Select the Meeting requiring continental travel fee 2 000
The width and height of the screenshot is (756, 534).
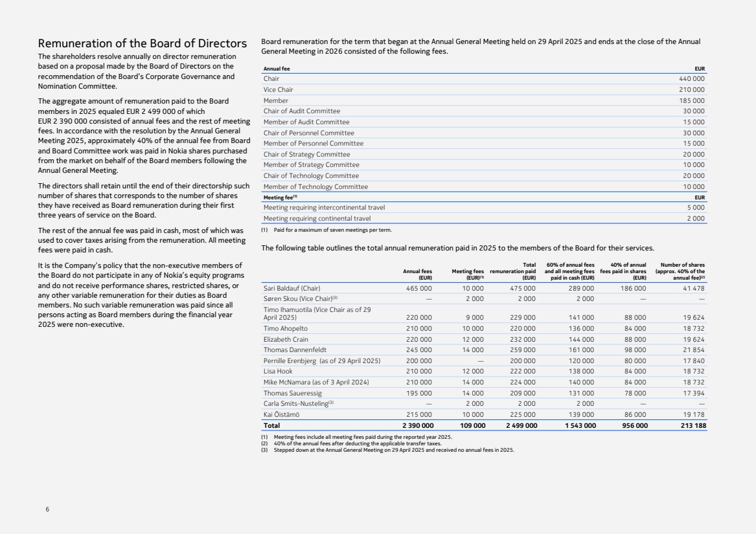point(696,219)
